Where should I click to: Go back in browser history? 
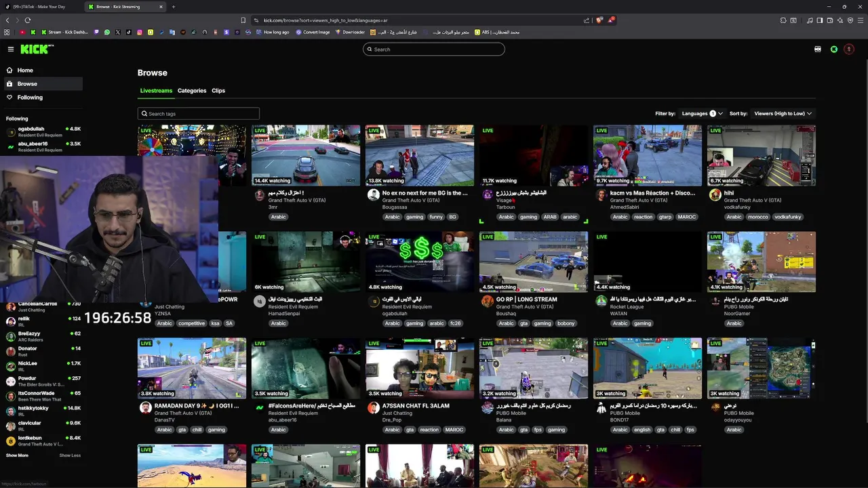point(7,20)
